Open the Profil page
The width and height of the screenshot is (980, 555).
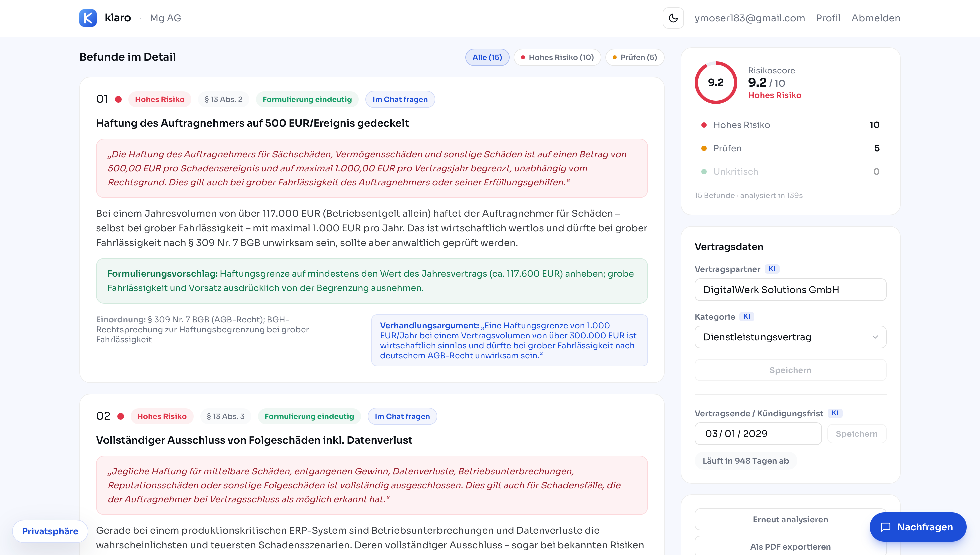828,18
